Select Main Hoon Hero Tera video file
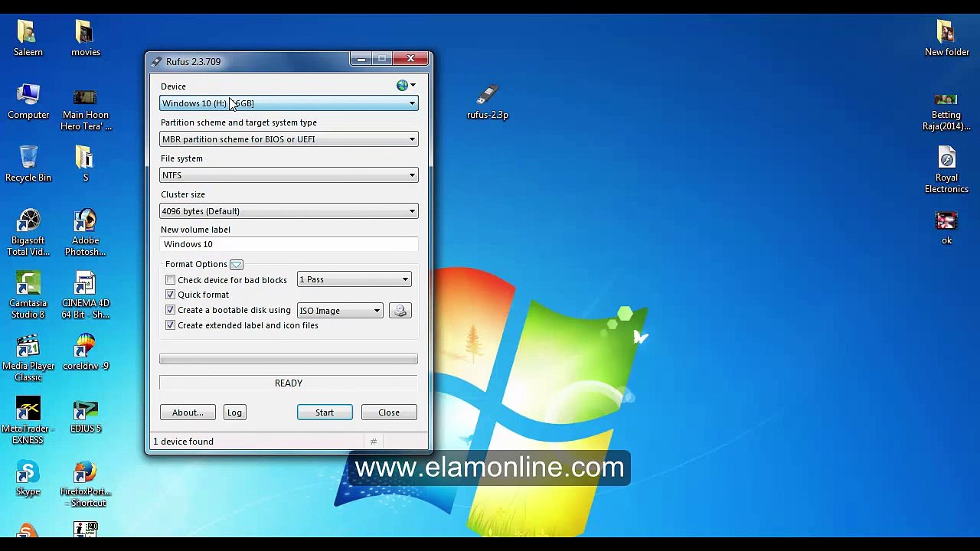 tap(85, 108)
